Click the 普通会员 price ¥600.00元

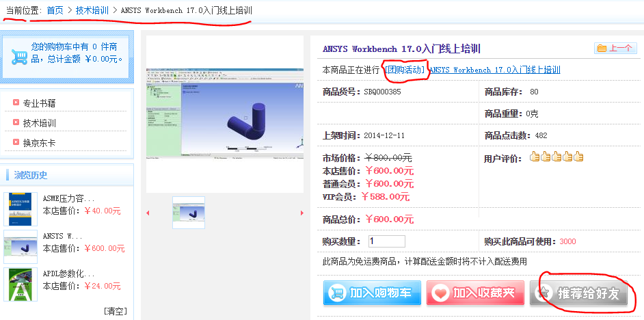point(390,184)
